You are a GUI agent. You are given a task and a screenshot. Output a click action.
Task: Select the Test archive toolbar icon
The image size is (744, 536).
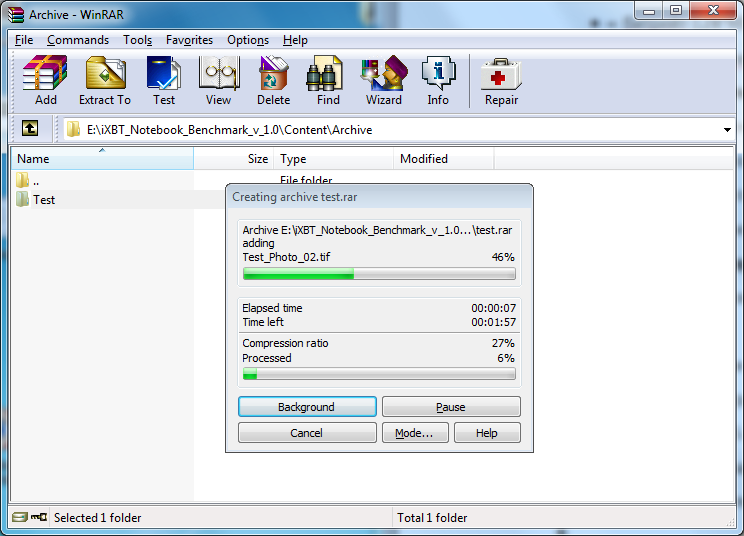tap(164, 81)
